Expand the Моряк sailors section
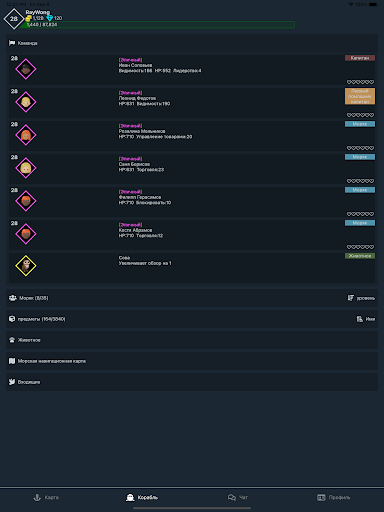The width and height of the screenshot is (384, 512). pos(192,298)
